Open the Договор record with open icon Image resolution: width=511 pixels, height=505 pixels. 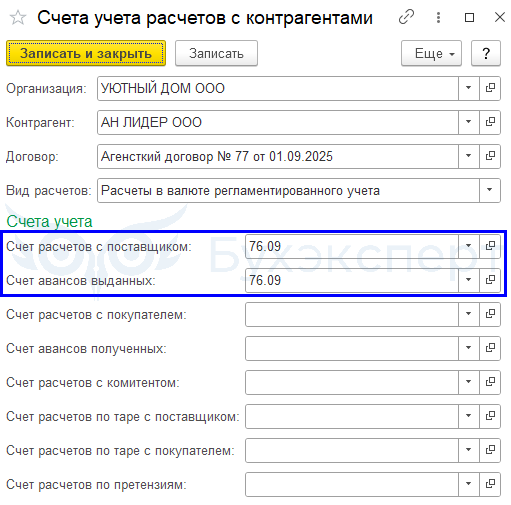(x=490, y=156)
